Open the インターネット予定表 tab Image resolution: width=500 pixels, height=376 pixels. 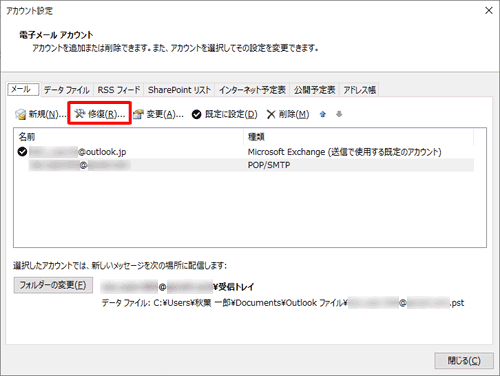pos(252,90)
